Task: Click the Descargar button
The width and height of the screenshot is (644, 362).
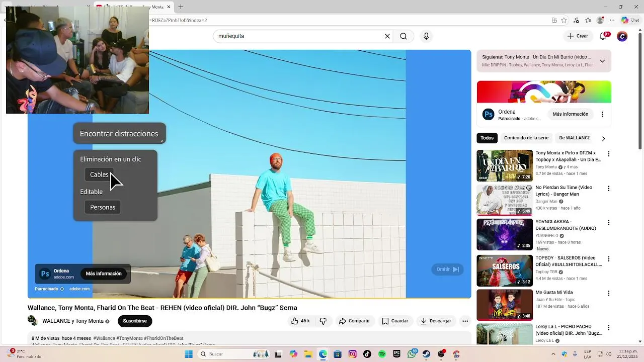Action: pyautogui.click(x=436, y=321)
